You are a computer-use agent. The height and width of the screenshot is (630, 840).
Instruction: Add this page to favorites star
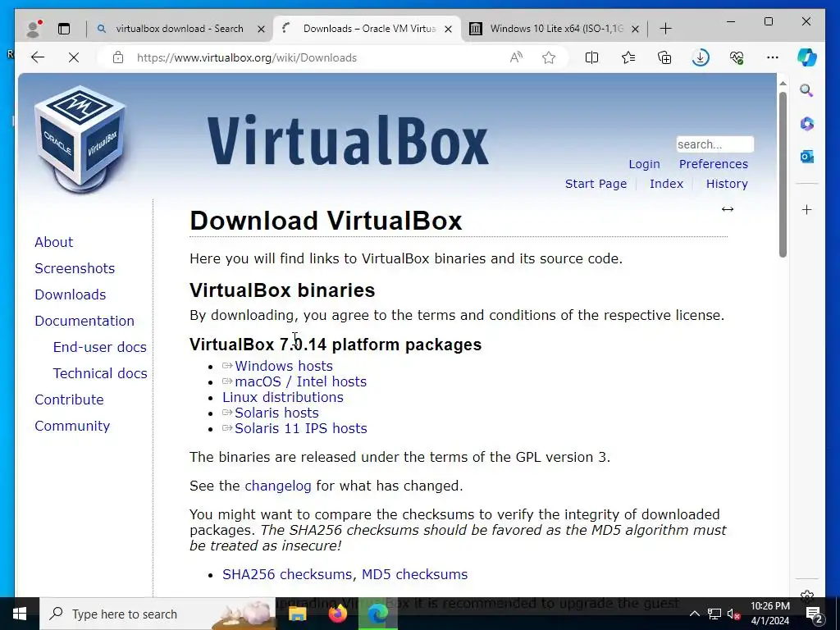(549, 57)
